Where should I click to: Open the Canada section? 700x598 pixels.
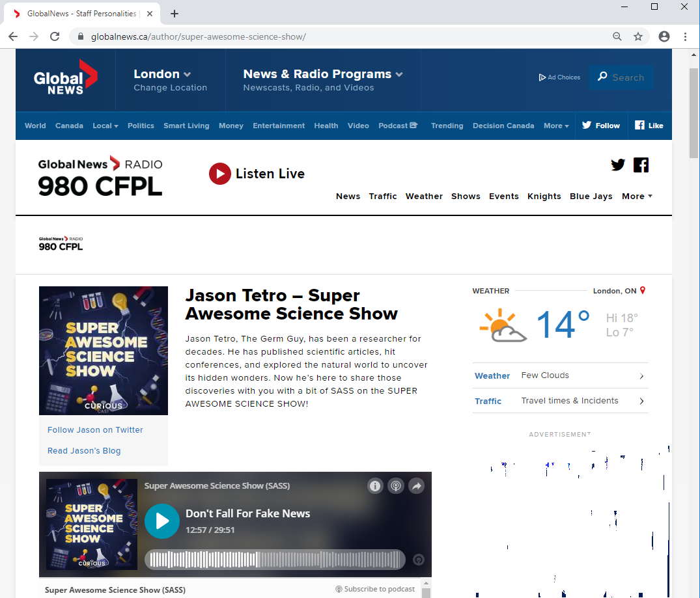coord(69,126)
